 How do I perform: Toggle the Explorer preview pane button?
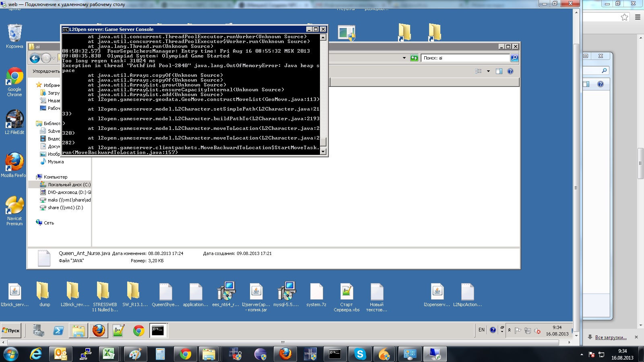(x=499, y=71)
